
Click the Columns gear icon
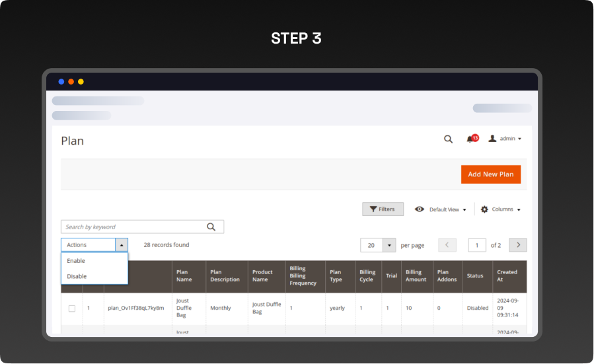tap(484, 209)
